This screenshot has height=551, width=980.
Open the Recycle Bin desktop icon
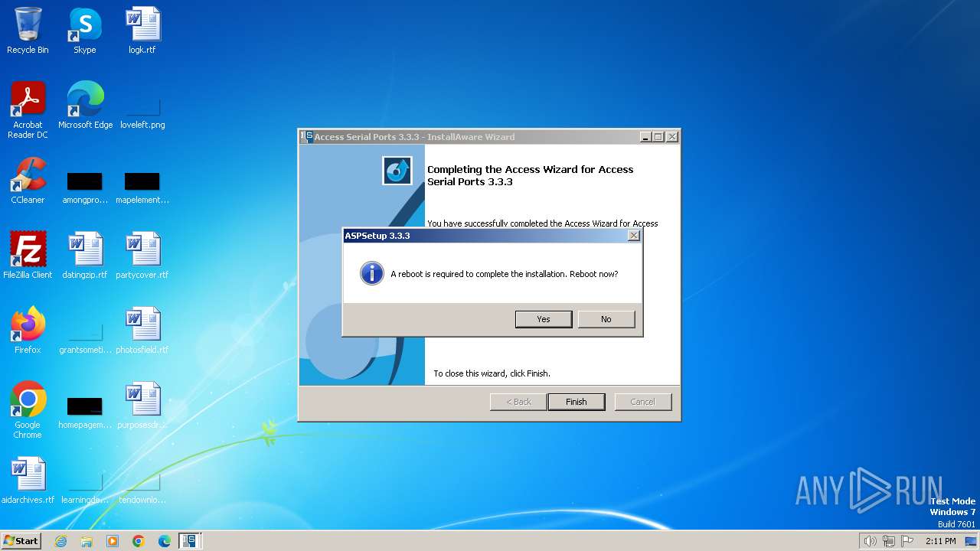coord(28,31)
